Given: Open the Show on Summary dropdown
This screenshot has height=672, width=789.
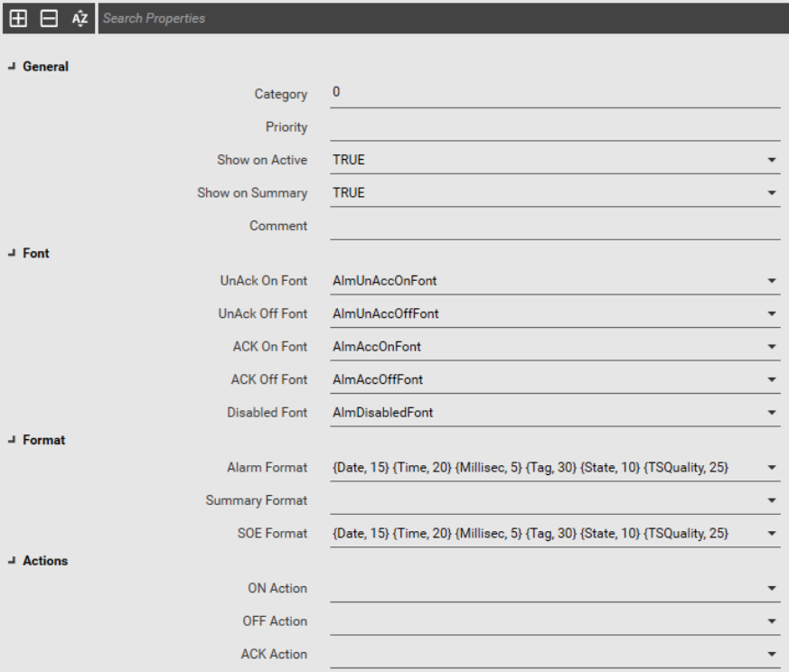Looking at the screenshot, I should (555, 193).
